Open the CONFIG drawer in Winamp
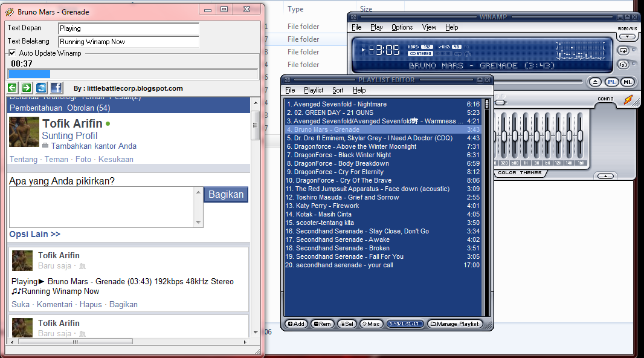644x358 pixels. (605, 99)
